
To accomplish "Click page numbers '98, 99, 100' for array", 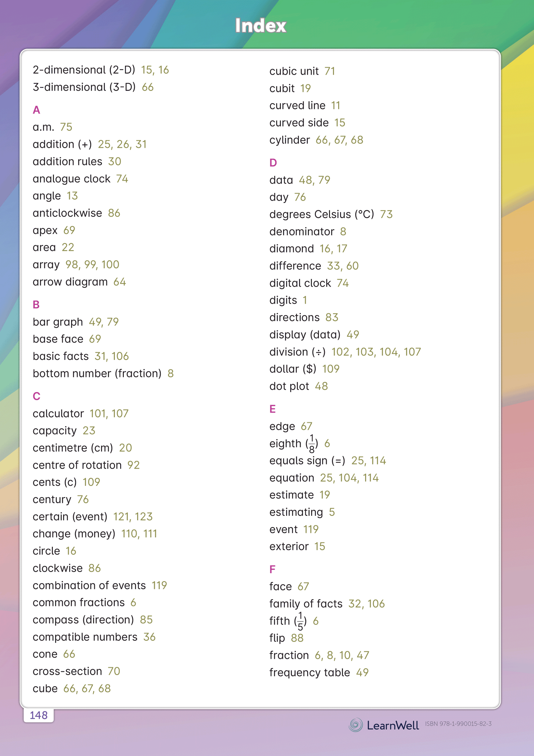I will 92,265.
